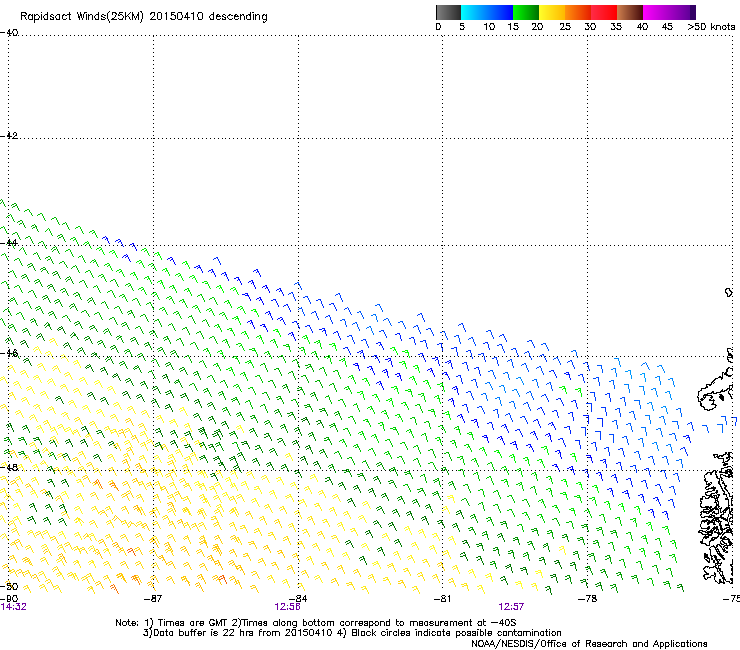
Task: Click the purple time stamp '14:32'
Action: 13,607
